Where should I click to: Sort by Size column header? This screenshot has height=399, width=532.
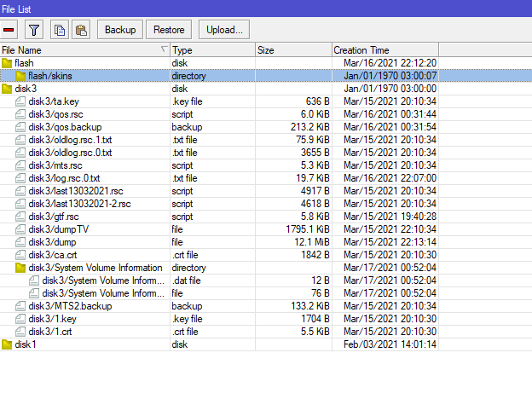pos(293,50)
